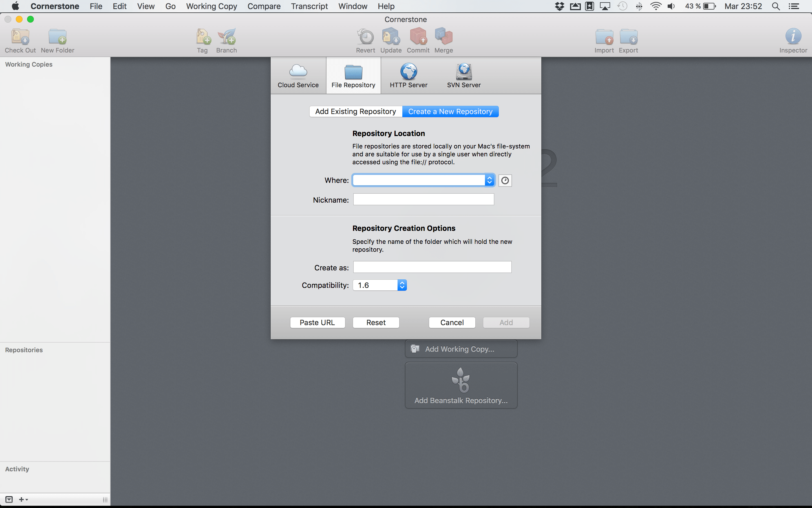Click the Revert toolbar icon

pyautogui.click(x=365, y=37)
